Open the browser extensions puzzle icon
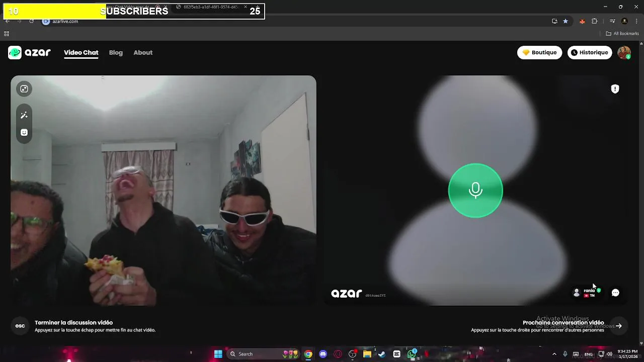Screen dimensions: 644x362 point(595,21)
